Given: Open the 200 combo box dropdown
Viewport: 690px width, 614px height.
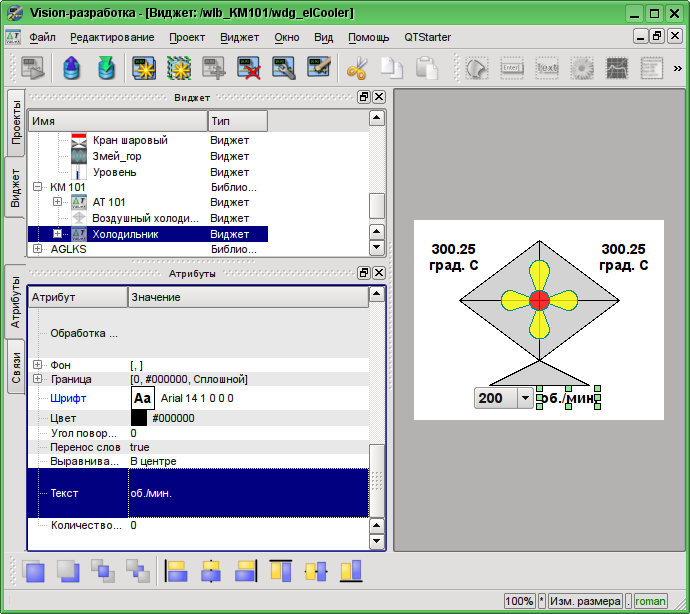Looking at the screenshot, I should point(525,398).
